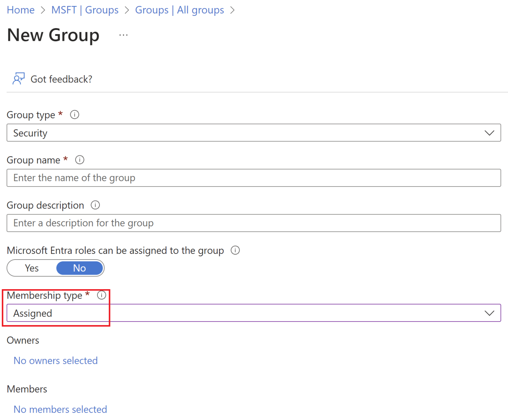Image resolution: width=508 pixels, height=420 pixels.
Task: Click the Group type info icon
Action: pyautogui.click(x=74, y=114)
